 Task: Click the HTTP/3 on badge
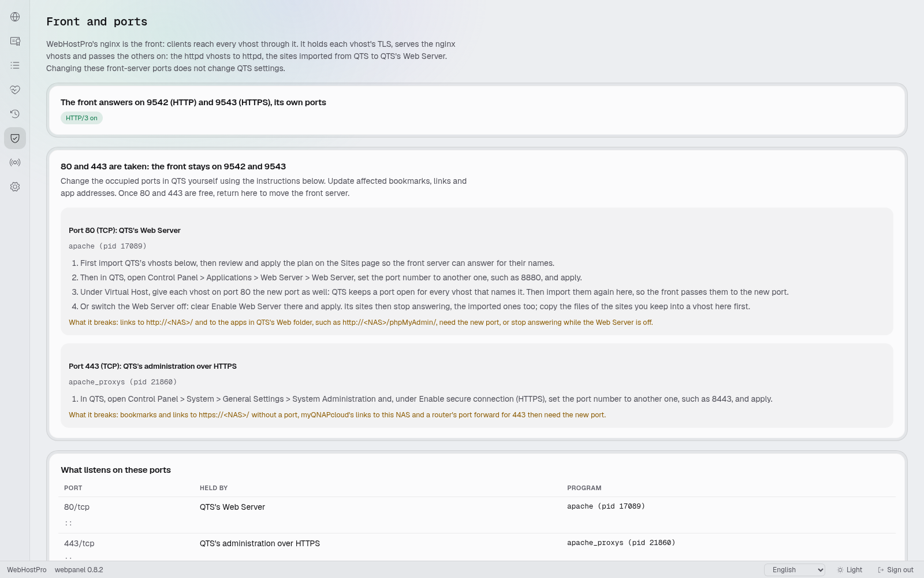click(x=81, y=118)
